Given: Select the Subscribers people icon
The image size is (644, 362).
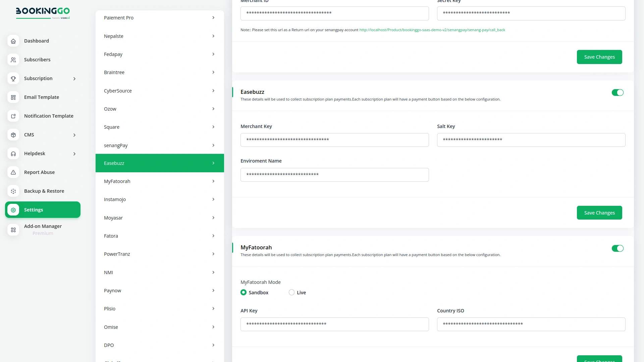Looking at the screenshot, I should tap(13, 60).
